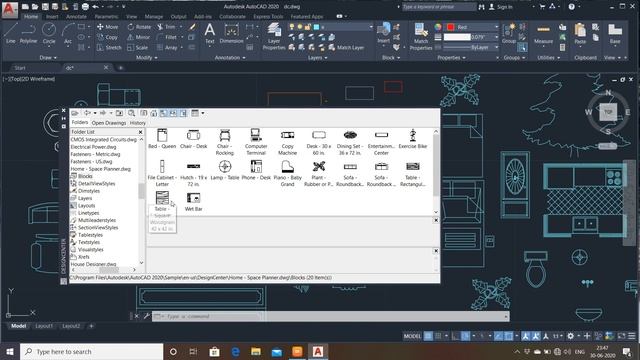Click the Match Properties tool

pos(421,37)
